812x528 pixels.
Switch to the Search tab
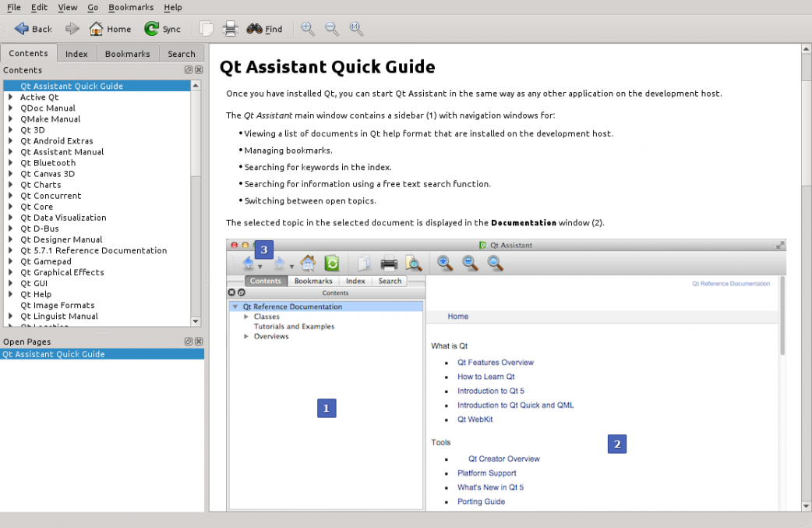(182, 54)
